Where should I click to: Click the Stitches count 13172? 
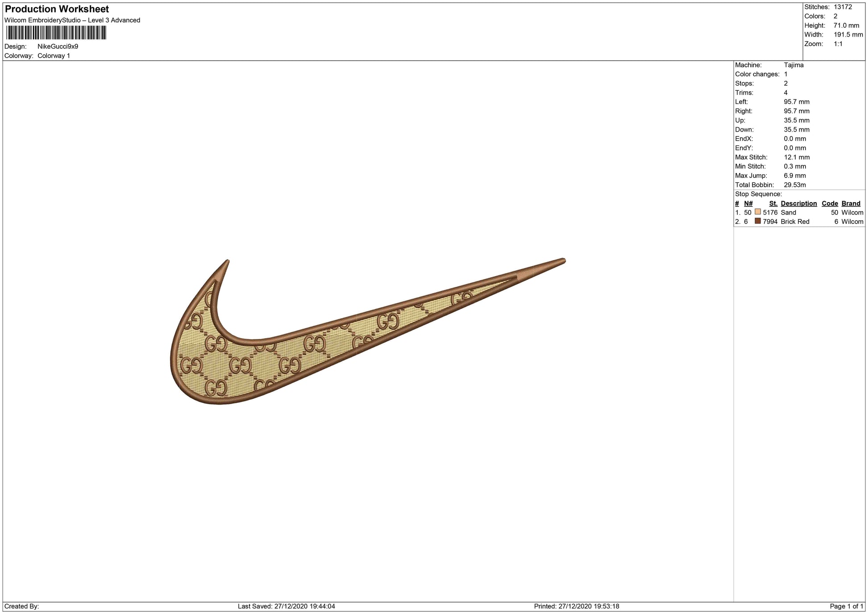pyautogui.click(x=843, y=7)
